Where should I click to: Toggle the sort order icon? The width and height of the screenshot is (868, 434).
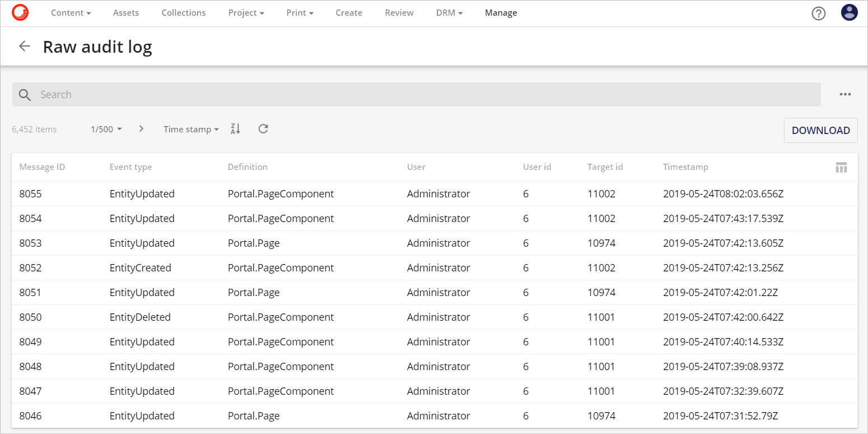[235, 128]
